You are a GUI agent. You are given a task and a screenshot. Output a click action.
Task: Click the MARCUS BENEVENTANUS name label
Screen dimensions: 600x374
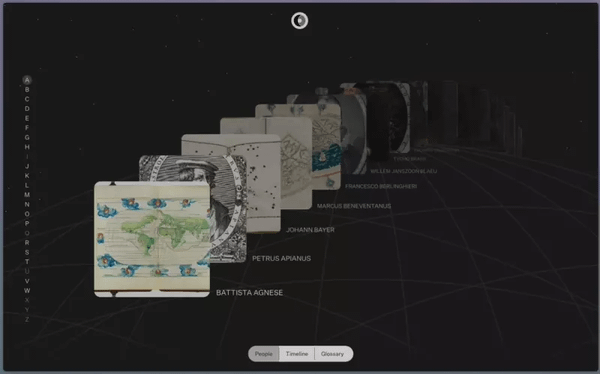click(354, 206)
